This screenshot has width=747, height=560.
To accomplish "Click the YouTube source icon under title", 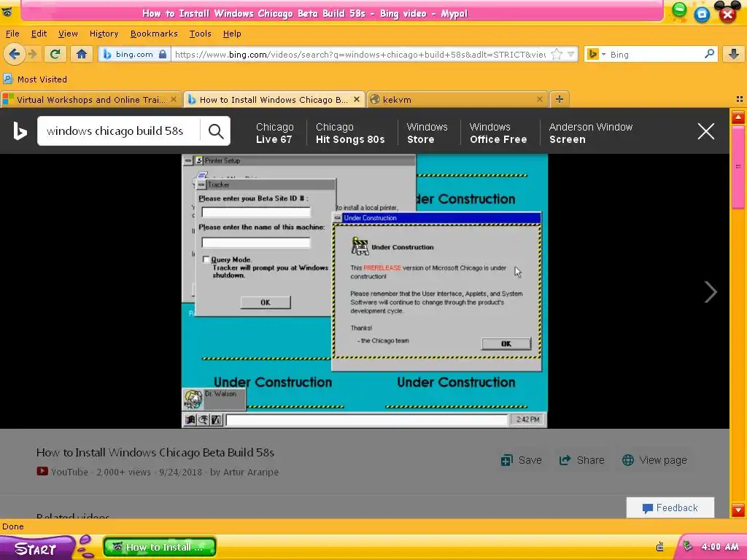I will click(x=42, y=472).
